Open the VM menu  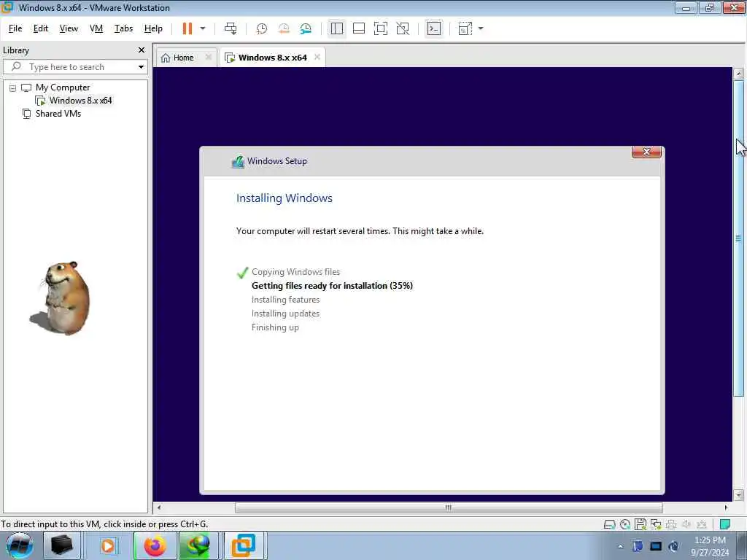(x=96, y=28)
